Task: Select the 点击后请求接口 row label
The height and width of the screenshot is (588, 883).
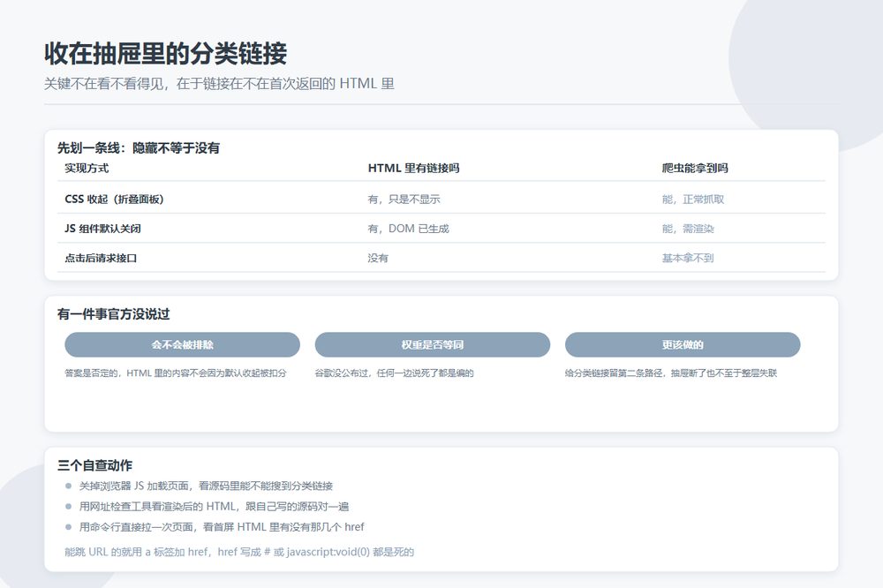Action: click(x=101, y=258)
